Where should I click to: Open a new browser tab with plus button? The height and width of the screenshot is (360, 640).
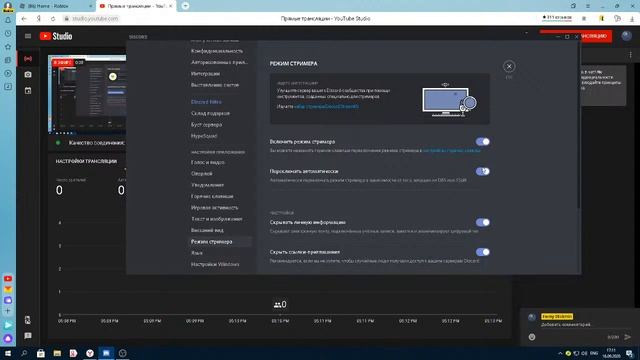coord(185,6)
